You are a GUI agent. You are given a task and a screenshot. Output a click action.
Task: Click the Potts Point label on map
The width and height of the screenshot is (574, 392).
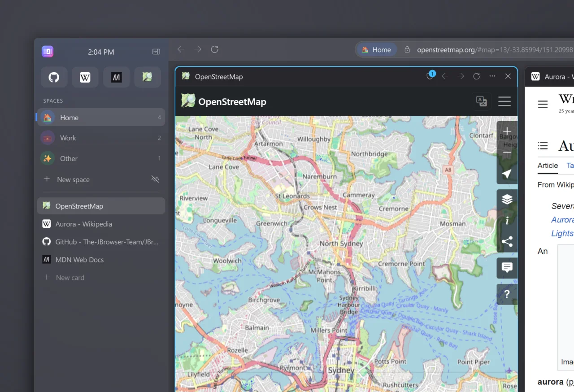click(x=390, y=361)
